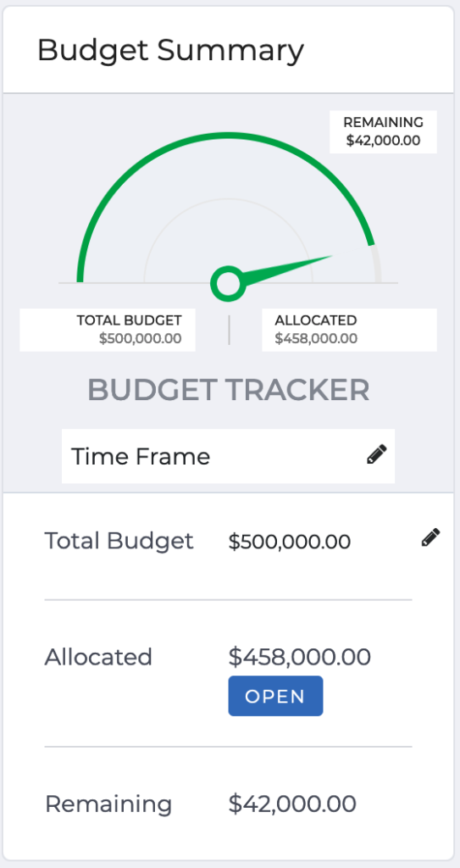Viewport: 460px width, 868px height.
Task: Click the $458,000.00 value above OPEN button
Action: (300, 657)
